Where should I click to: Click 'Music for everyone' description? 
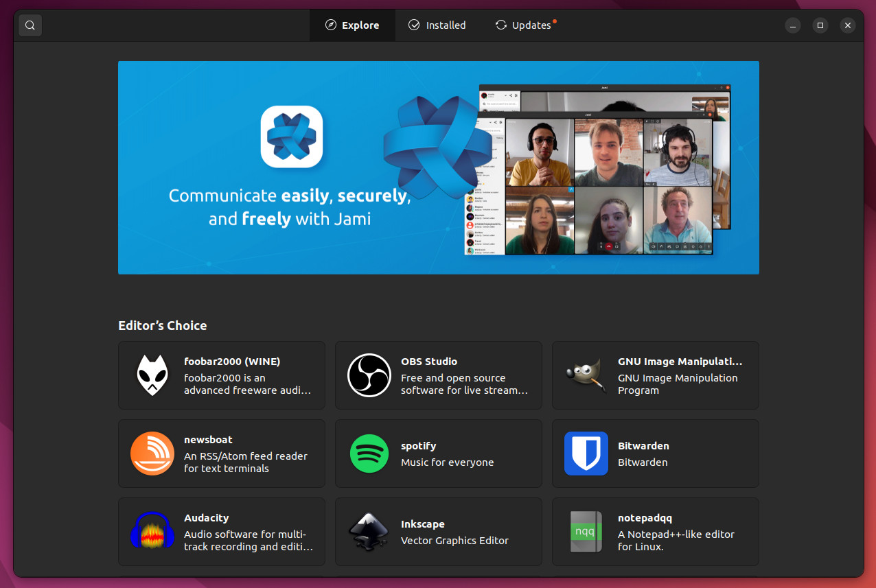click(x=448, y=462)
